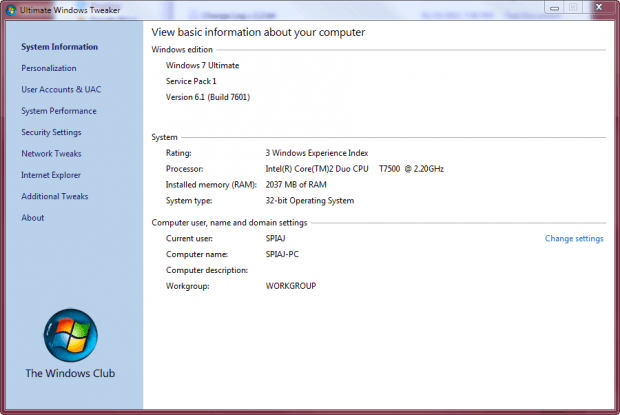Open the Personalization section
Screen dimensions: 620x415
49,68
